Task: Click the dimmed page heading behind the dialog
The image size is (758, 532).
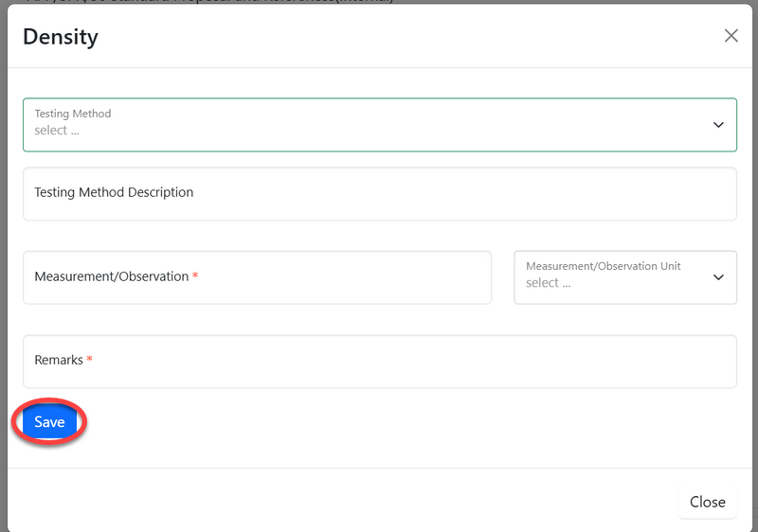Action: click(237, 2)
